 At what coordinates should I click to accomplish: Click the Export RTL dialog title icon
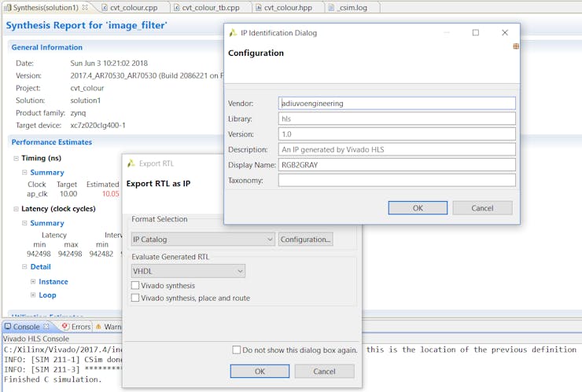(131, 163)
